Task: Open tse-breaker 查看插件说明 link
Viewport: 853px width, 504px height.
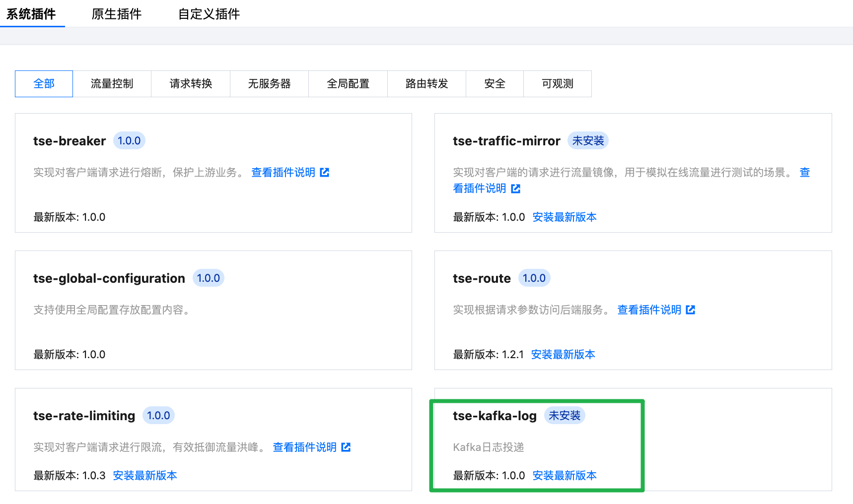Action: 284,172
